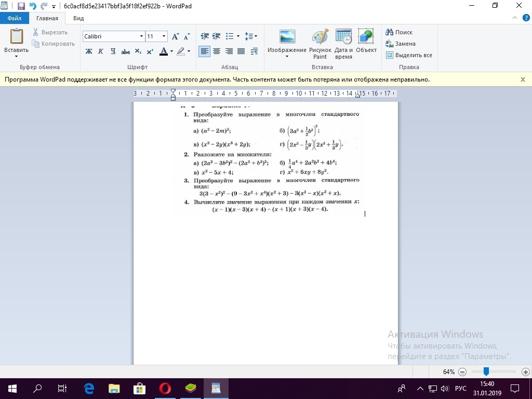Open the РУС input language indicator

click(x=460, y=389)
